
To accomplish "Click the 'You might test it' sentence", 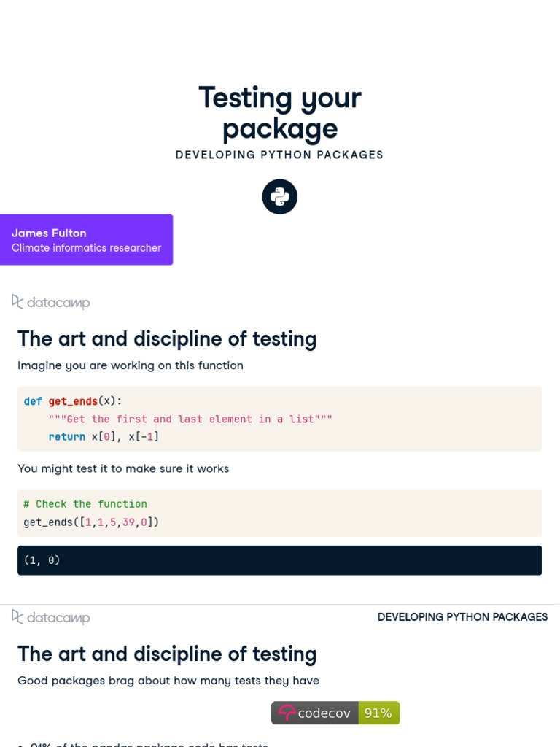I will point(123,468).
